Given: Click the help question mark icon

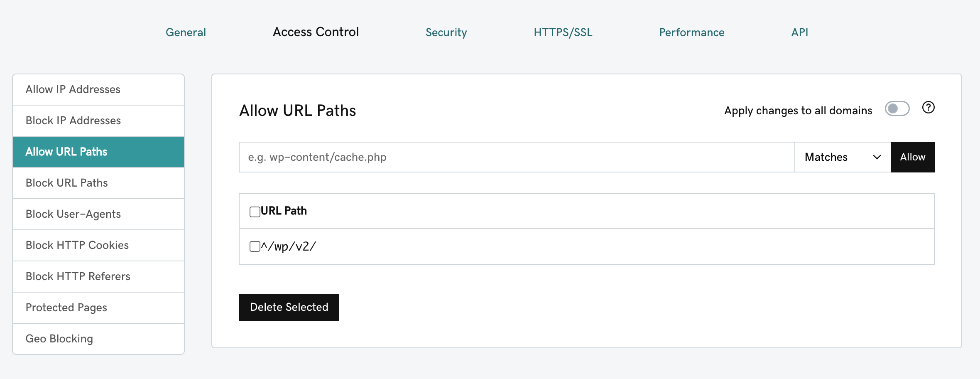Looking at the screenshot, I should click(928, 108).
